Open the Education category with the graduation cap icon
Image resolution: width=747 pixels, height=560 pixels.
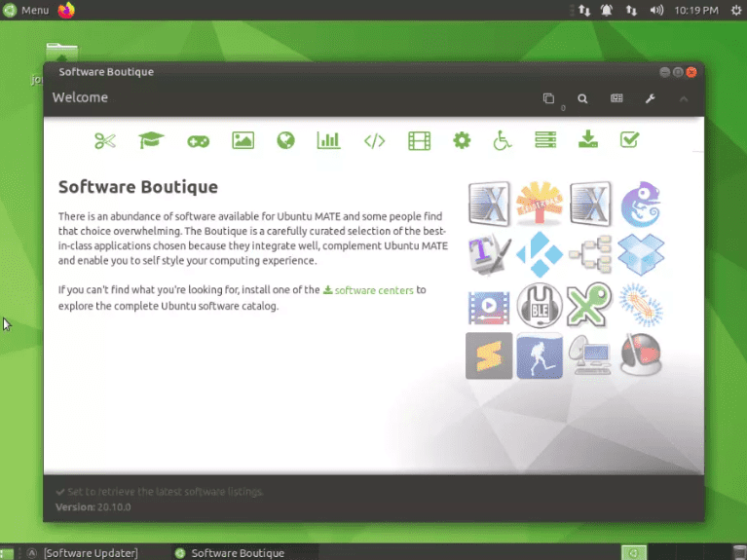[152, 140]
